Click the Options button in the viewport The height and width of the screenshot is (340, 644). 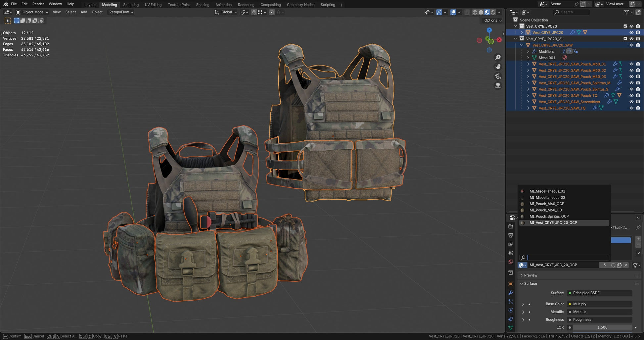[492, 20]
